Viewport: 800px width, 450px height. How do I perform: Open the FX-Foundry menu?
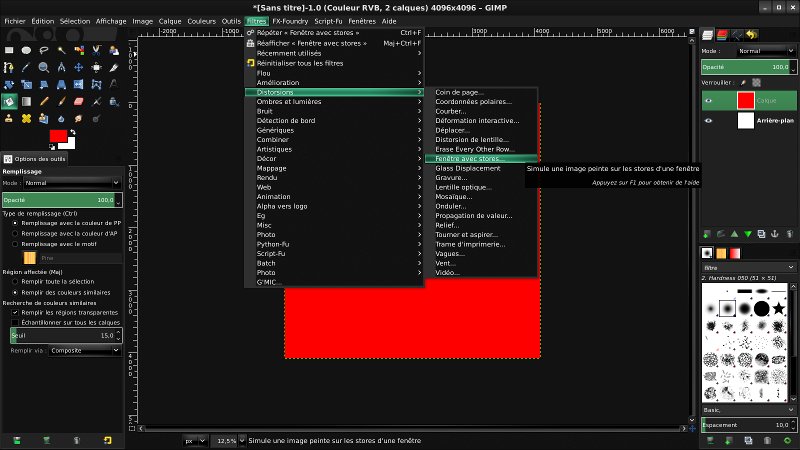290,21
